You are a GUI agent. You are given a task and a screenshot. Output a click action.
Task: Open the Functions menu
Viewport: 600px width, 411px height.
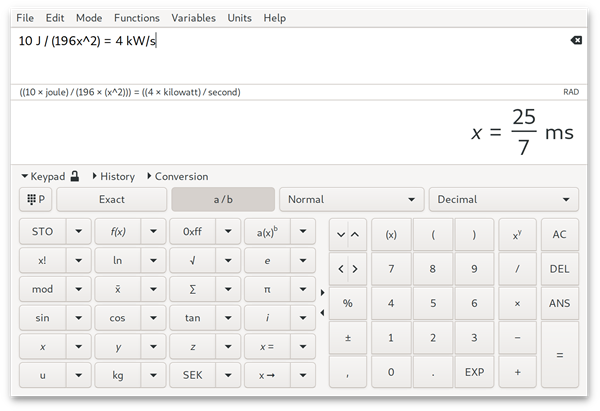click(x=136, y=18)
